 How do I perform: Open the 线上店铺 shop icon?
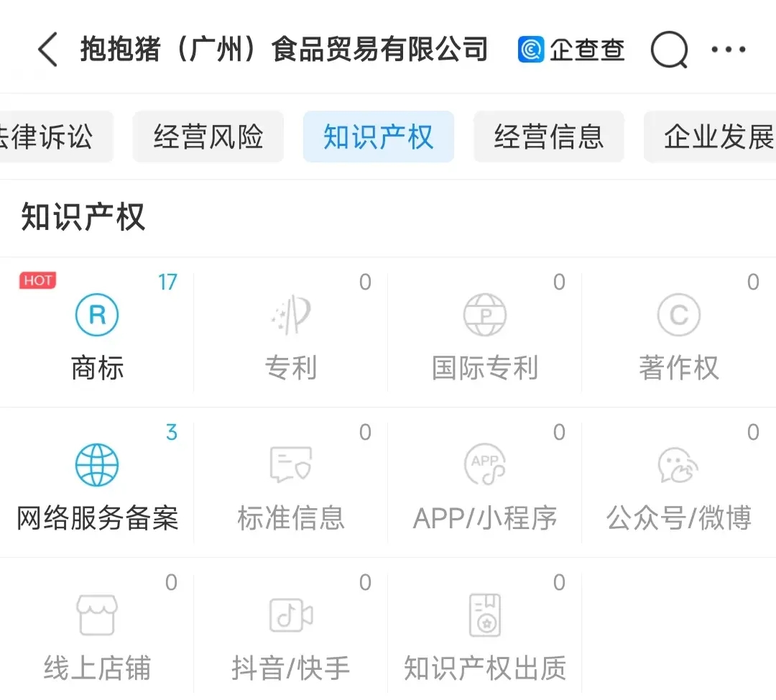click(97, 615)
